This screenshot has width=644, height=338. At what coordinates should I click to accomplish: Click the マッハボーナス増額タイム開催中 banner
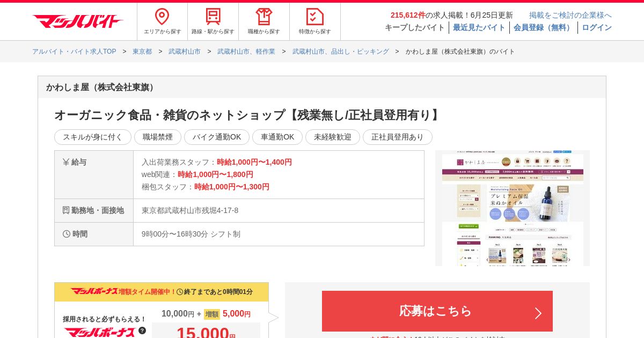(x=162, y=292)
